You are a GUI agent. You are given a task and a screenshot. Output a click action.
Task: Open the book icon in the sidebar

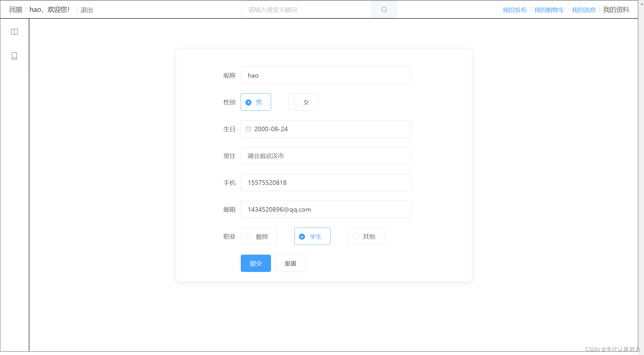click(14, 32)
